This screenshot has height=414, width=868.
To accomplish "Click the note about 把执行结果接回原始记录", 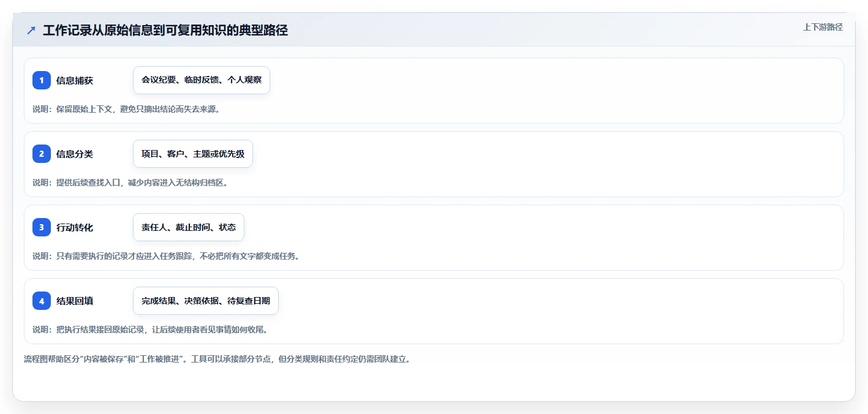I will pos(150,329).
